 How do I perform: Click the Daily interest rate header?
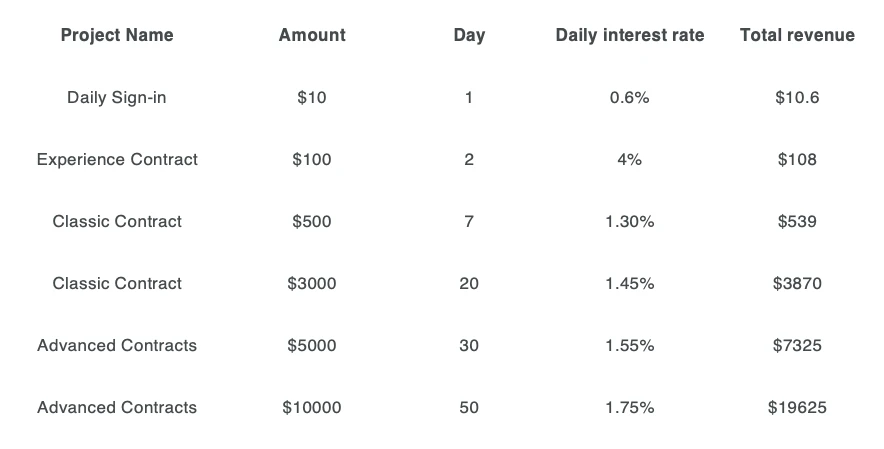point(630,35)
